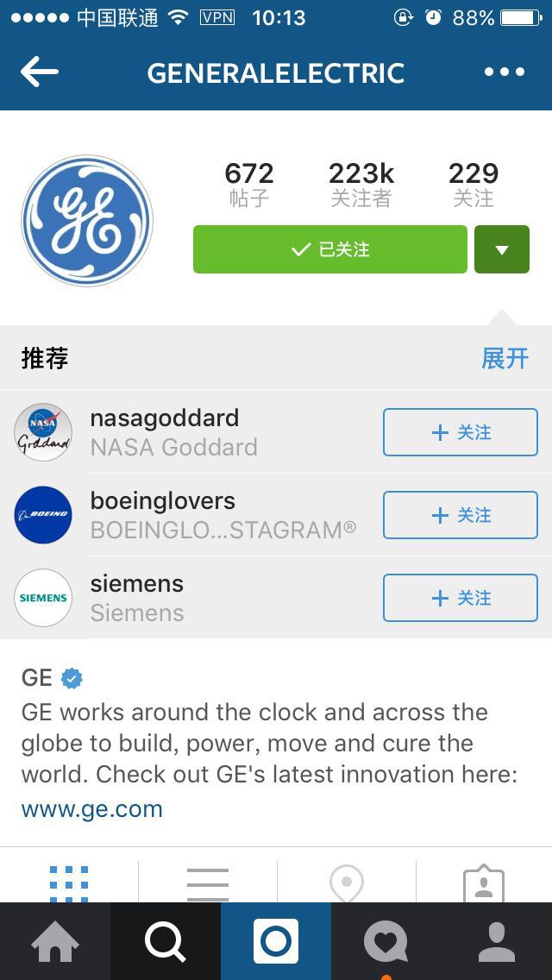Collapse suggestions with the green dropdown arrow
This screenshot has width=552, height=980.
tap(502, 249)
